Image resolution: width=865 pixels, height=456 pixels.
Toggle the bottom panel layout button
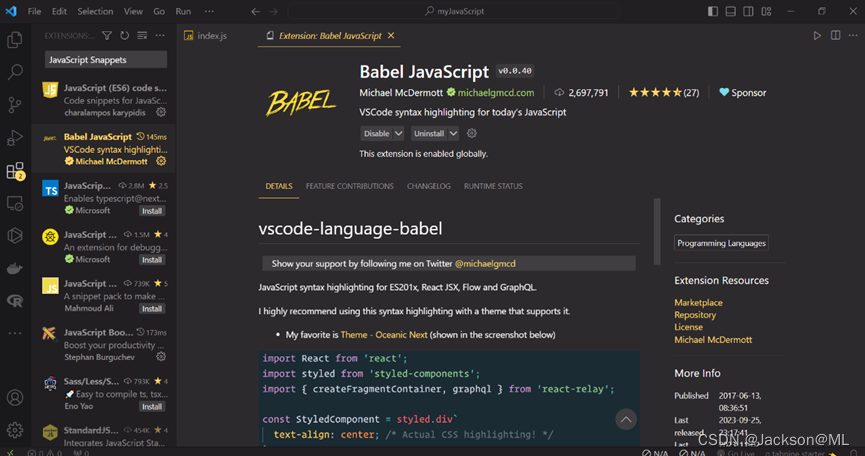point(732,11)
